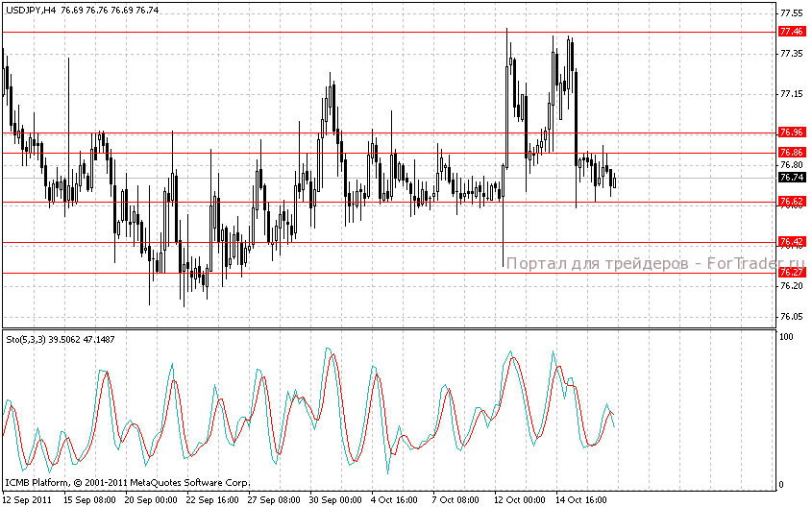The image size is (812, 507).
Task: Click the Sto(5,3,3) indicator label
Action: [26, 339]
